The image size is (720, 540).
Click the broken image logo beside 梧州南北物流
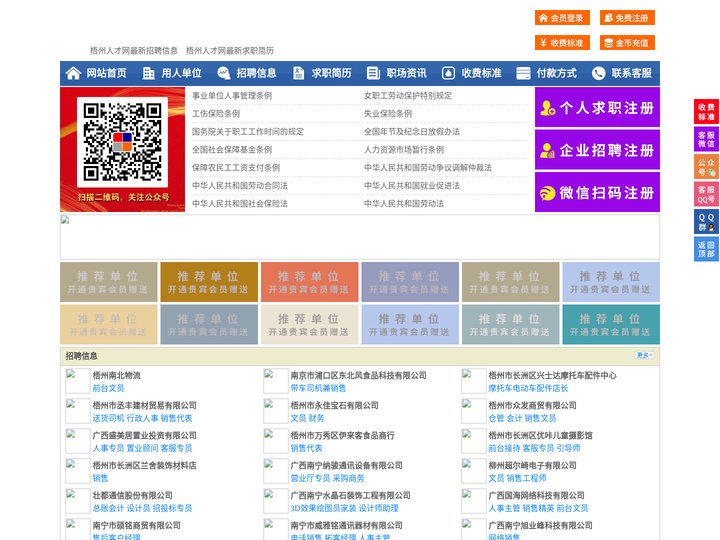78,381
